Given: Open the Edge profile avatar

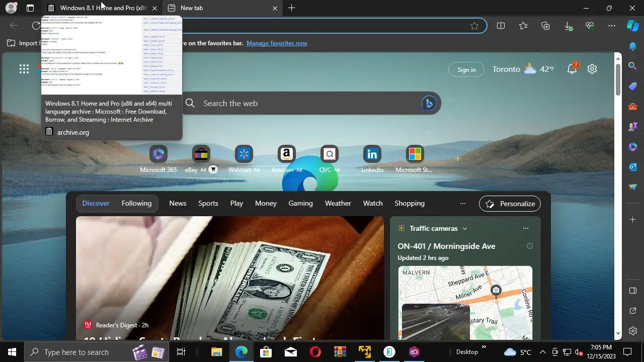Looking at the screenshot, I should (11, 8).
